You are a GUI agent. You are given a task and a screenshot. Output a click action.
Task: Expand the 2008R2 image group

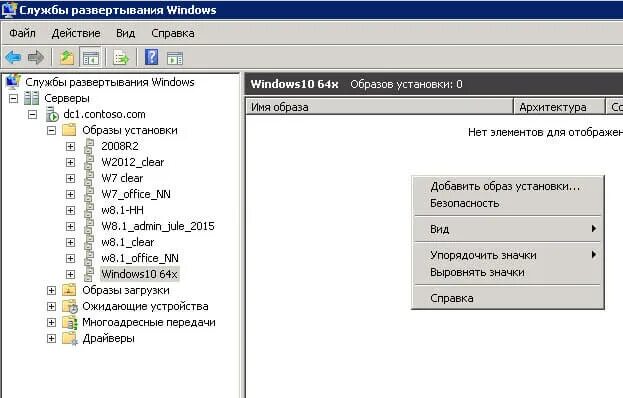(70, 146)
